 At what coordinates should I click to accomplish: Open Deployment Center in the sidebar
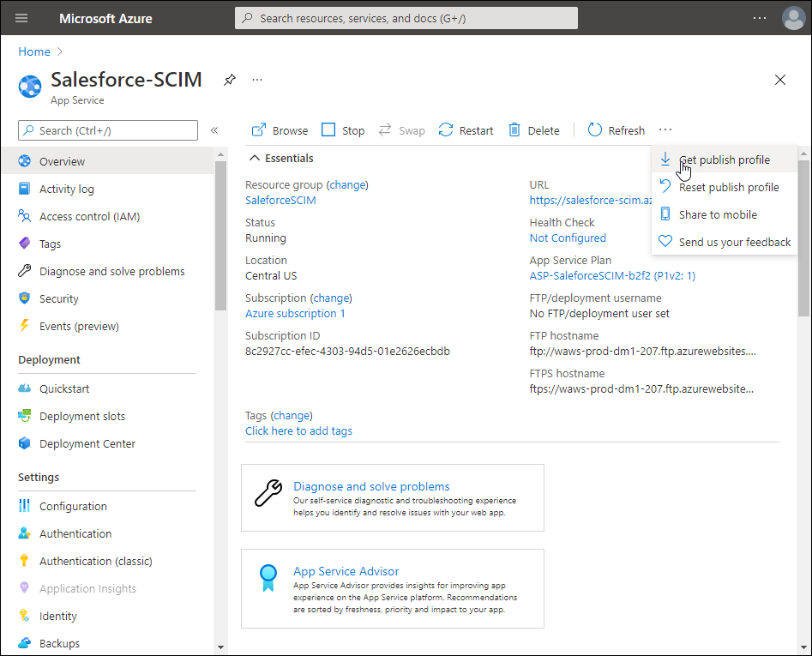pyautogui.click(x=87, y=443)
